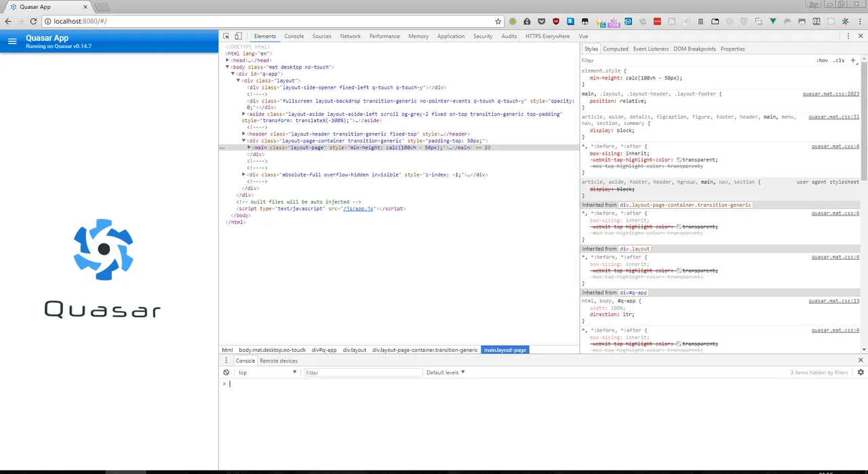Open the Vue devtools extension icon
This screenshot has height=474, width=868.
pos(772,22)
